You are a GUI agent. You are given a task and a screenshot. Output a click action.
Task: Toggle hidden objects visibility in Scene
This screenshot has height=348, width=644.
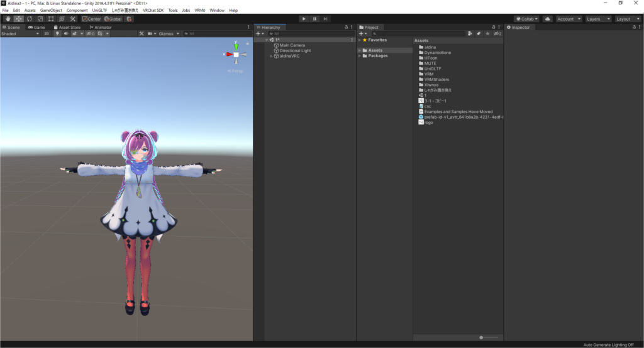pyautogui.click(x=91, y=34)
